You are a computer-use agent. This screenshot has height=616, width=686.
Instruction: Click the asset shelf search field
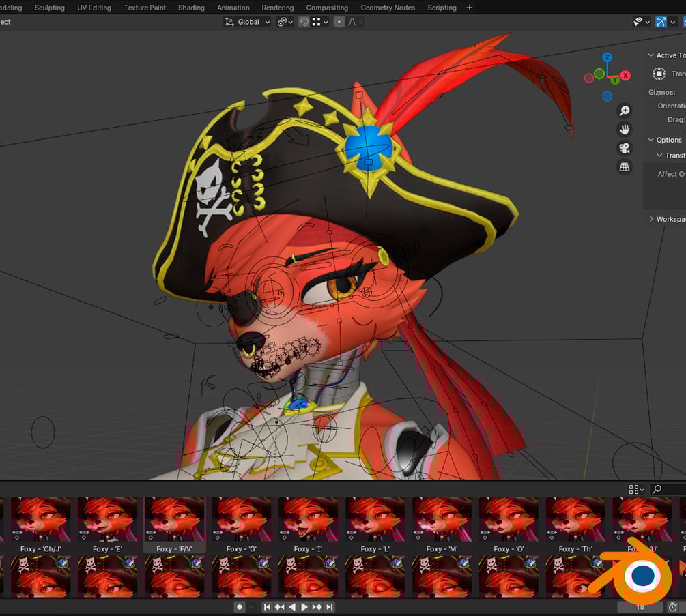[668, 489]
